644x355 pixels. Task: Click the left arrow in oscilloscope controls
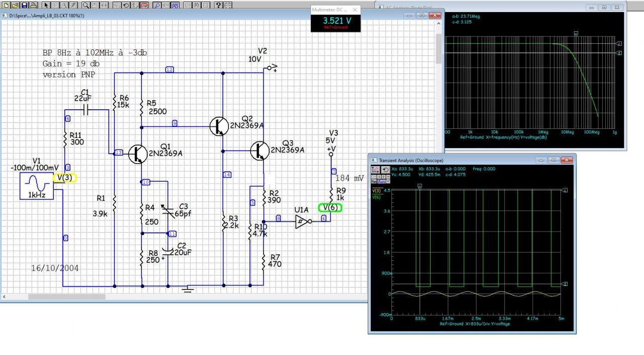tap(379, 177)
